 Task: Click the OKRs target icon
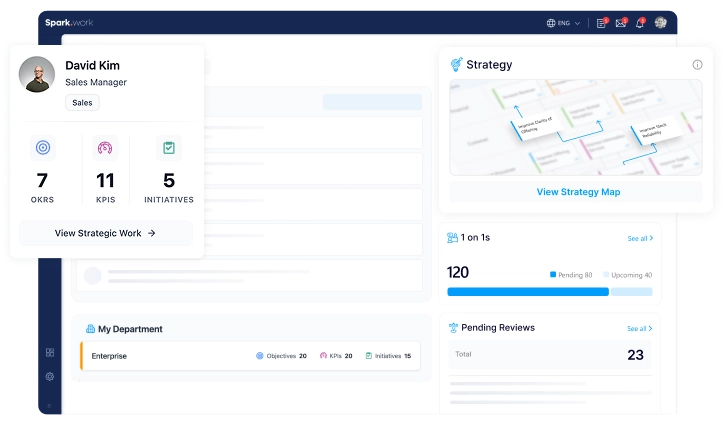click(x=42, y=148)
